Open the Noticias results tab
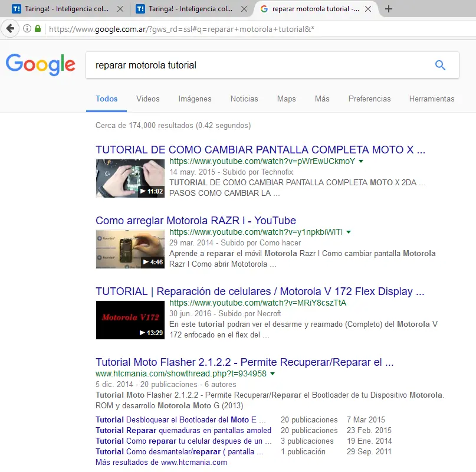The height and width of the screenshot is (472, 476). coord(244,99)
